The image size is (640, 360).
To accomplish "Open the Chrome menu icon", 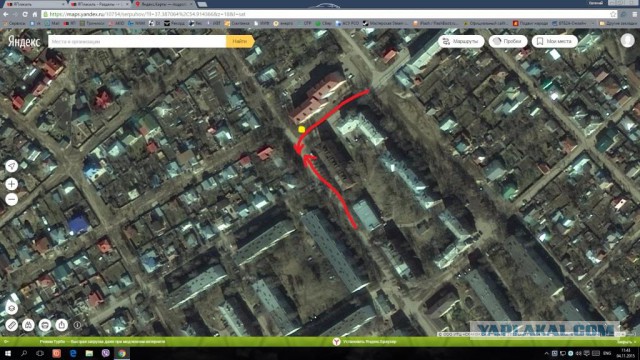I will (x=635, y=14).
